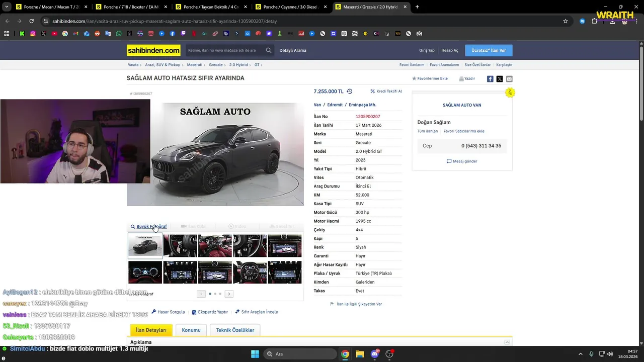This screenshot has height=362, width=644.
Task: Share listing on X
Action: pyautogui.click(x=500, y=79)
